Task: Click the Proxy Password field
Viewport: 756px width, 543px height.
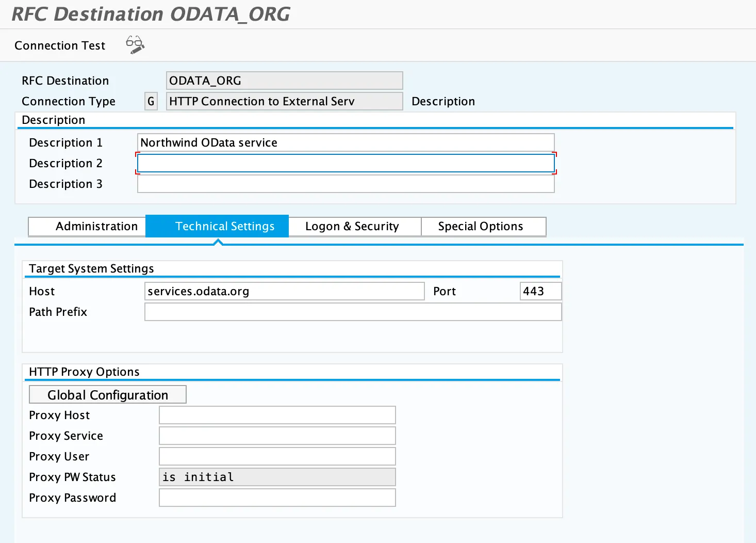Action: (x=277, y=498)
